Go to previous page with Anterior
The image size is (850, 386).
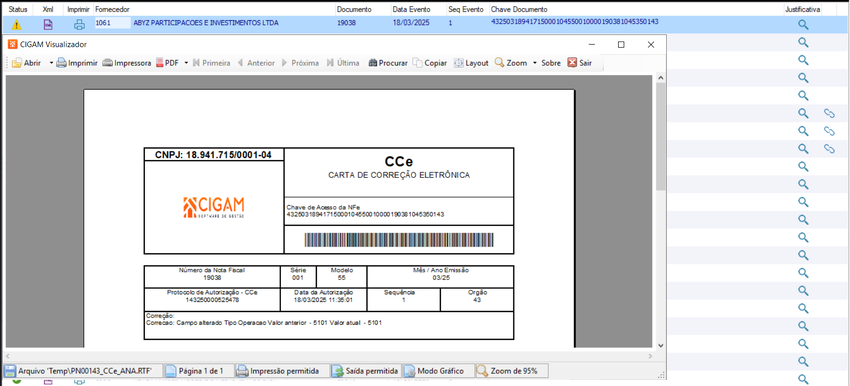255,63
